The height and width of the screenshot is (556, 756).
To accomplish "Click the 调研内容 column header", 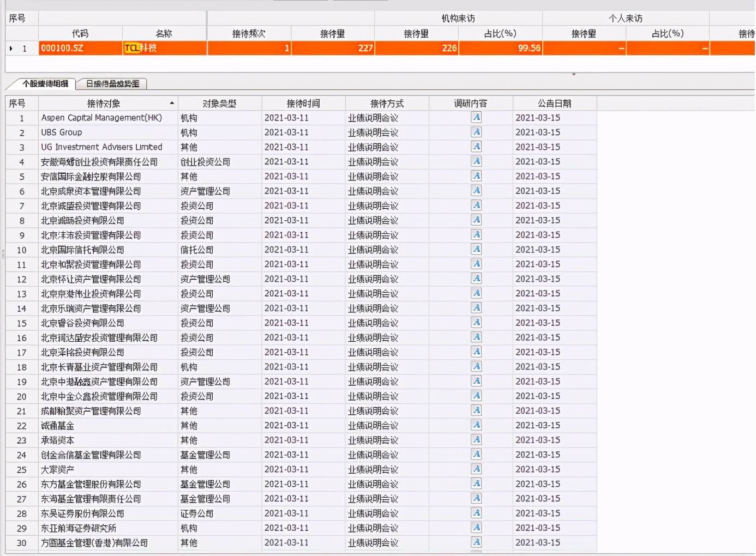I will coord(471,103).
